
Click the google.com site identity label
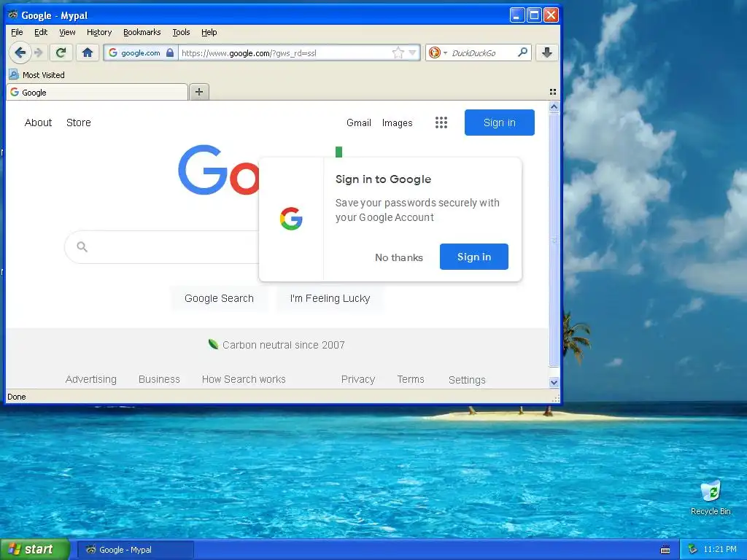141,52
